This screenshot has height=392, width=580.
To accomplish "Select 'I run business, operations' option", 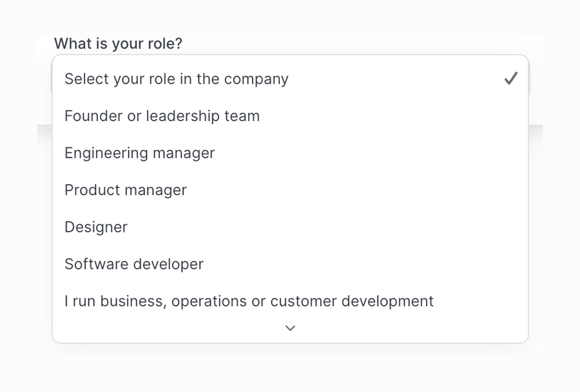I will click(249, 301).
